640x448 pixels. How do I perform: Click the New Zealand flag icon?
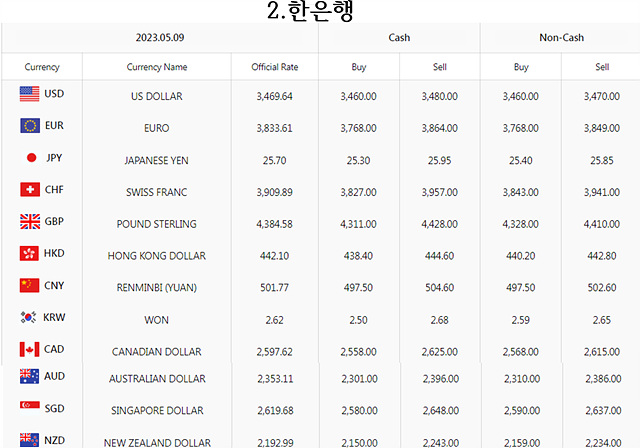pos(29,440)
